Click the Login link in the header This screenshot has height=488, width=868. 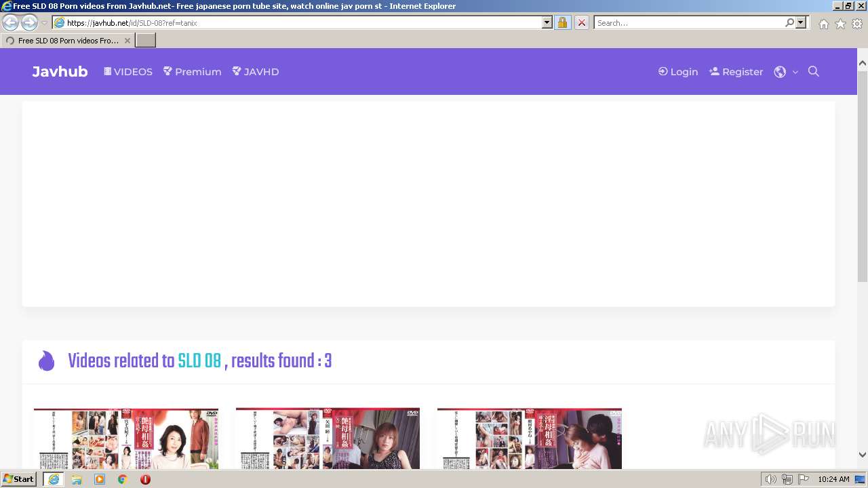677,71
